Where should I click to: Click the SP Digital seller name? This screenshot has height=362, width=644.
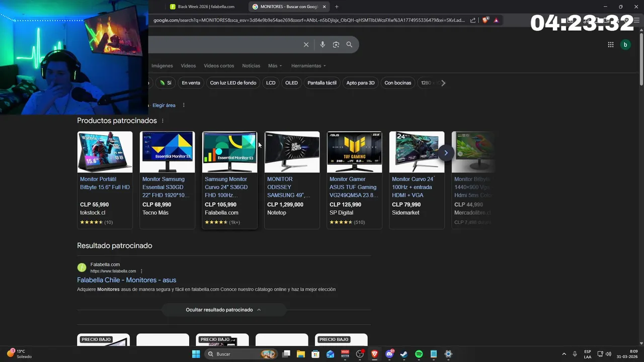341,213
